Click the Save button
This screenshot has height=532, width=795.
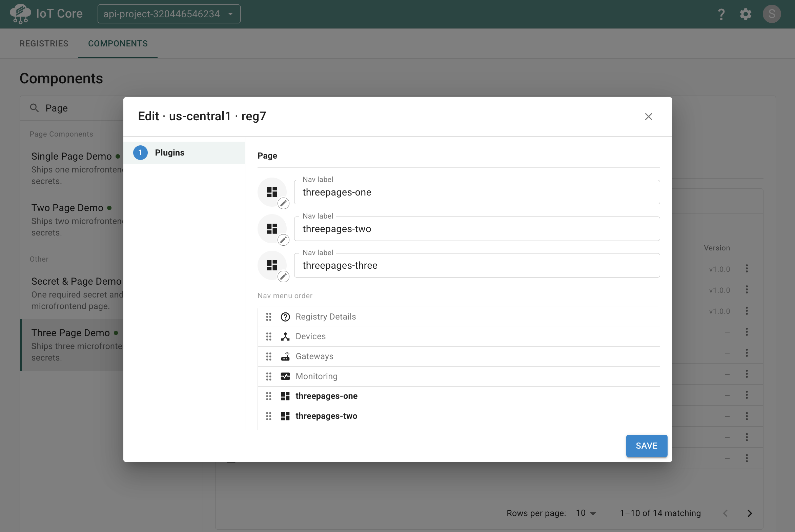pos(647,446)
